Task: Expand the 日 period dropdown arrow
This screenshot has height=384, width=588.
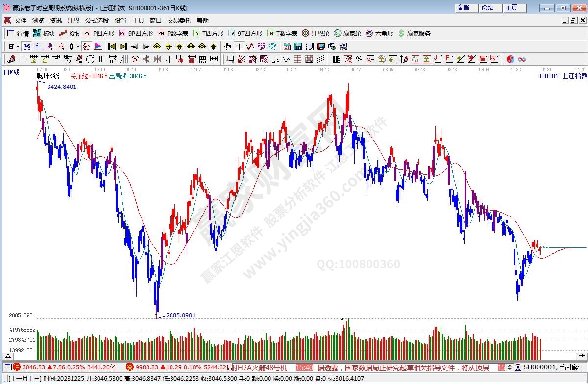Action: click(18, 47)
